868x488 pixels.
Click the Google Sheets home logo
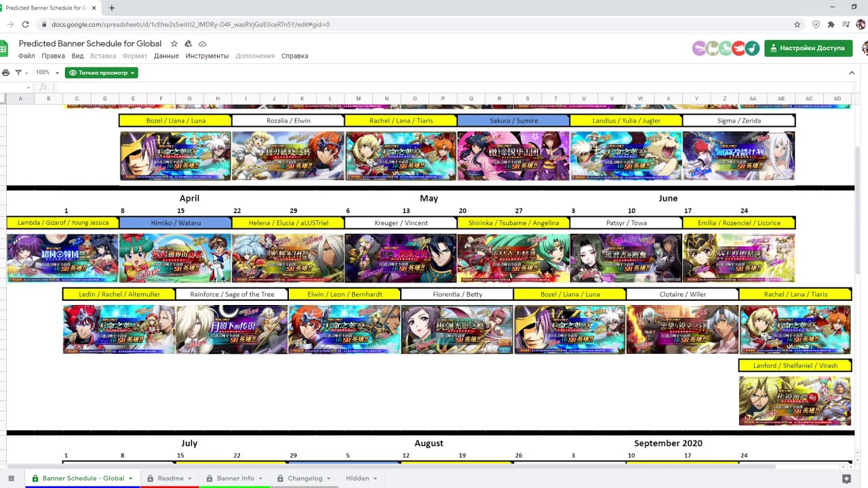[4, 48]
